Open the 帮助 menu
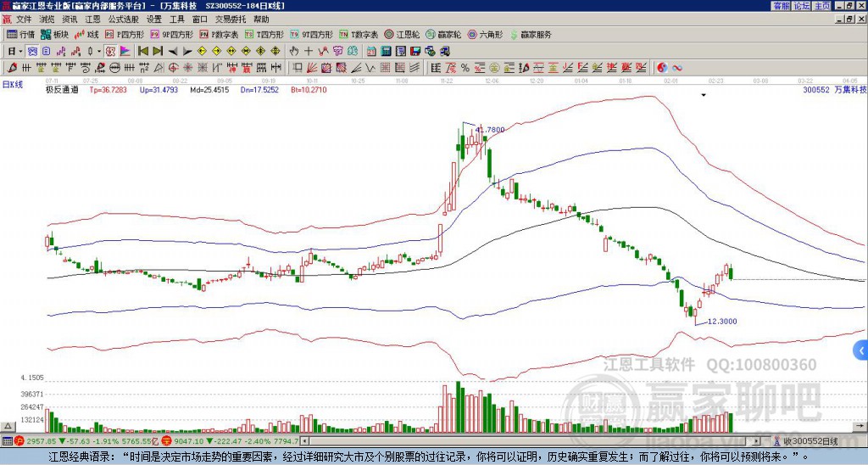 point(261,20)
